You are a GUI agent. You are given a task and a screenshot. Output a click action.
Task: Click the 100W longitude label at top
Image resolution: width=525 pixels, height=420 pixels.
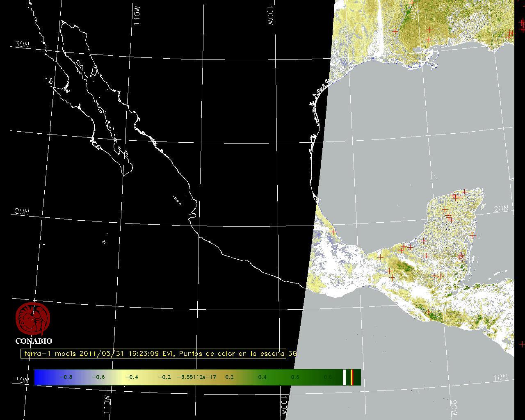tap(270, 16)
